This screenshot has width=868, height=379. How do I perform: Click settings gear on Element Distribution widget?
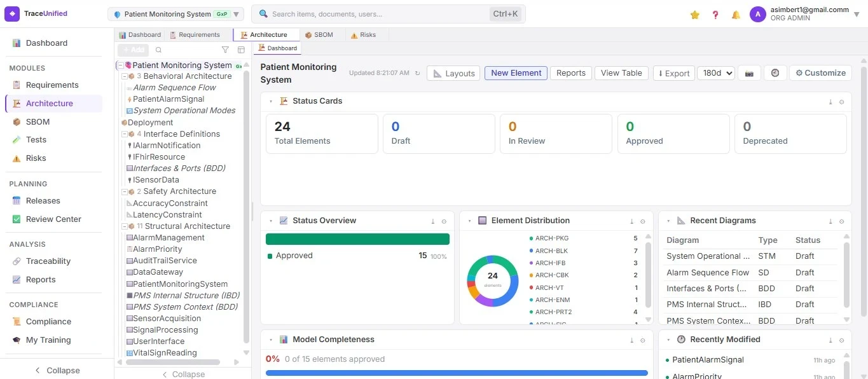pyautogui.click(x=642, y=221)
